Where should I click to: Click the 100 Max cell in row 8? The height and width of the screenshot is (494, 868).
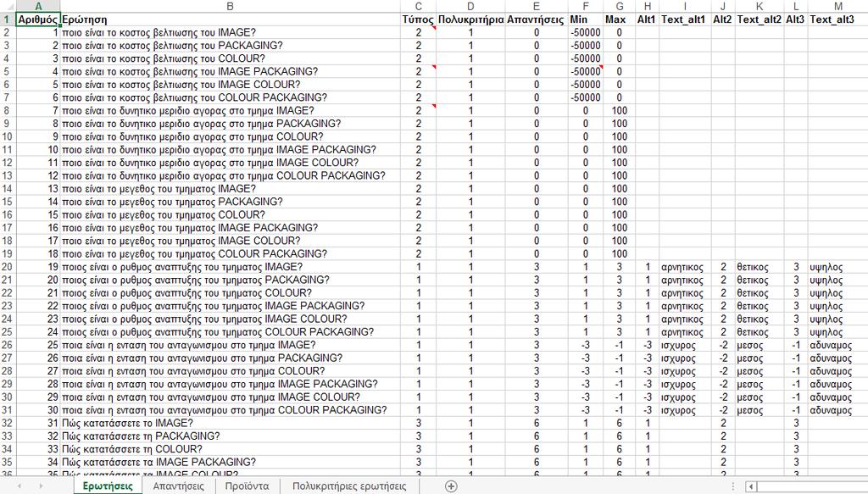pos(620,111)
